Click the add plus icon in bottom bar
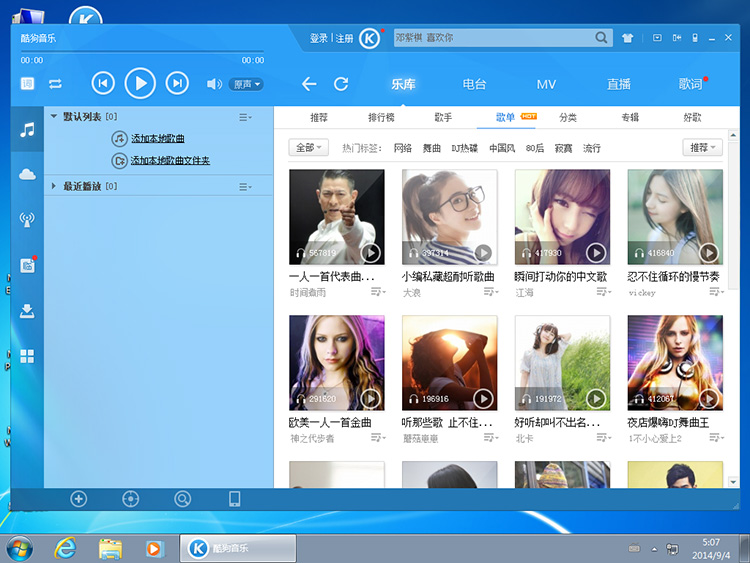 [78, 499]
